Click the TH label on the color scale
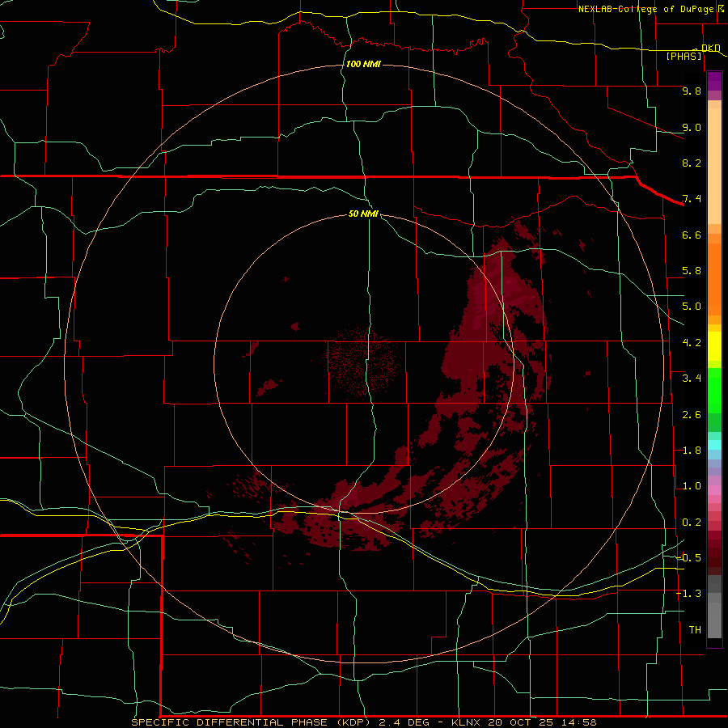This screenshot has width=728, height=728. (695, 630)
